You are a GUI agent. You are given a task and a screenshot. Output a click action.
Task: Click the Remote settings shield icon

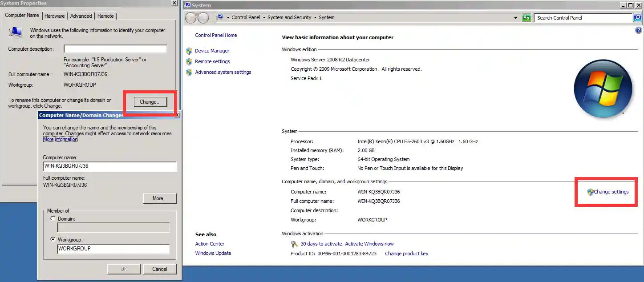pos(189,61)
